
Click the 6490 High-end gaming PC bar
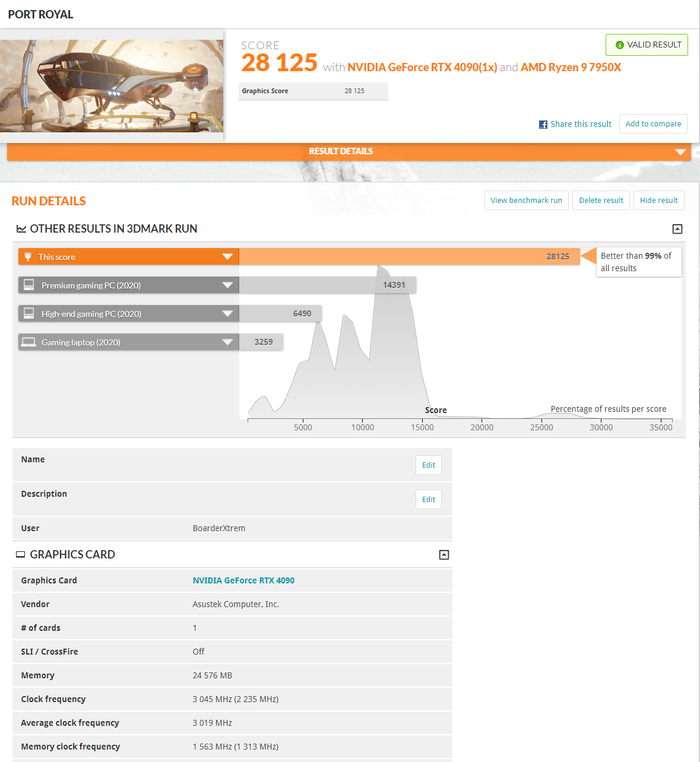280,313
